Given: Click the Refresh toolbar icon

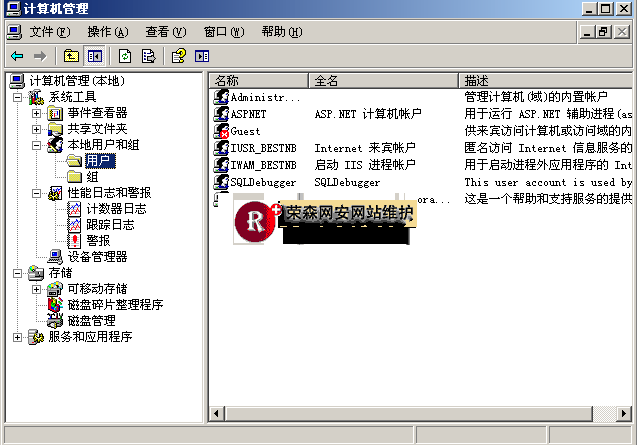Looking at the screenshot, I should 125,56.
